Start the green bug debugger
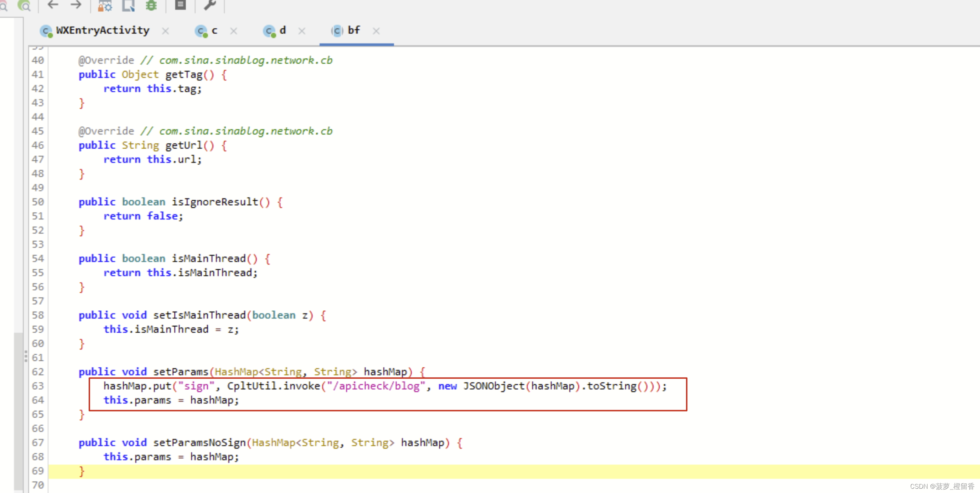Screen dimensions: 980x493 click(151, 5)
